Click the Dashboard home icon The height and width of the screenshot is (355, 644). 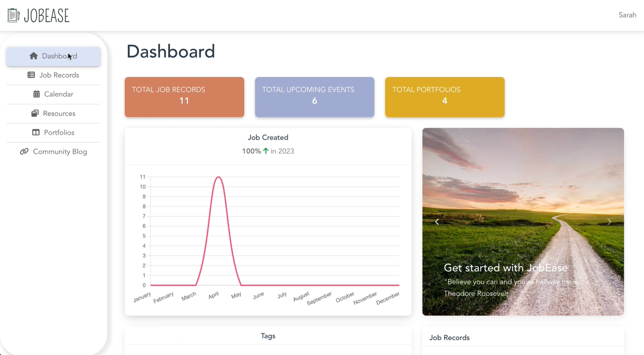(34, 56)
